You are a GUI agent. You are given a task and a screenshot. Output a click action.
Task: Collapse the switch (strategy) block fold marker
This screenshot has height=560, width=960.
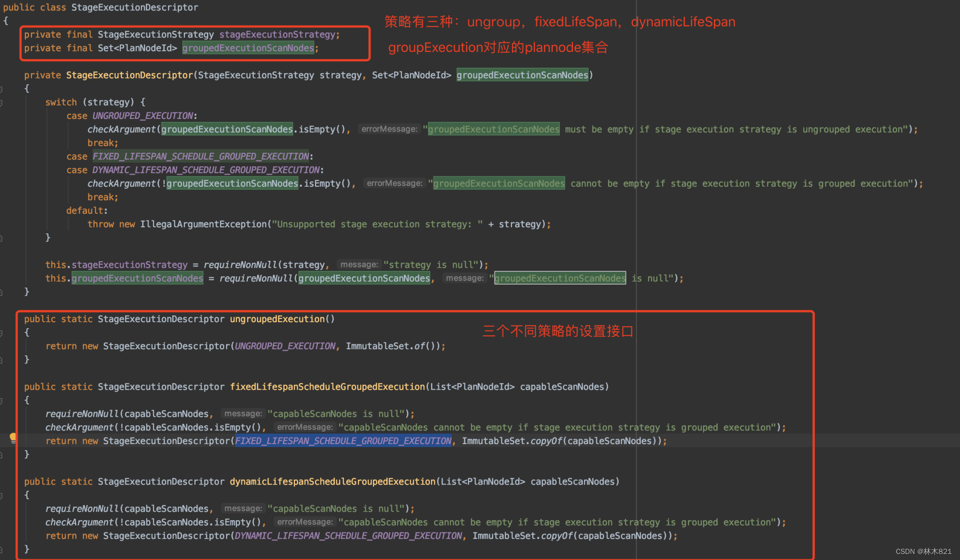(1, 102)
